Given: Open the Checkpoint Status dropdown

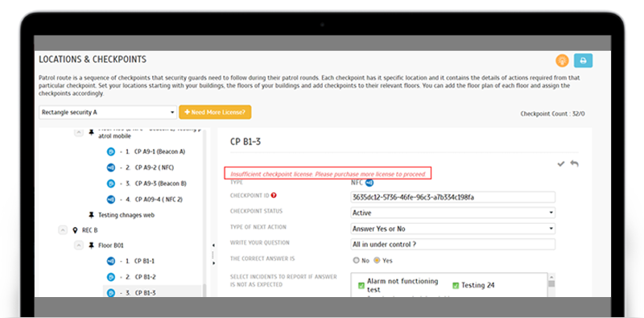Looking at the screenshot, I should pos(452,213).
